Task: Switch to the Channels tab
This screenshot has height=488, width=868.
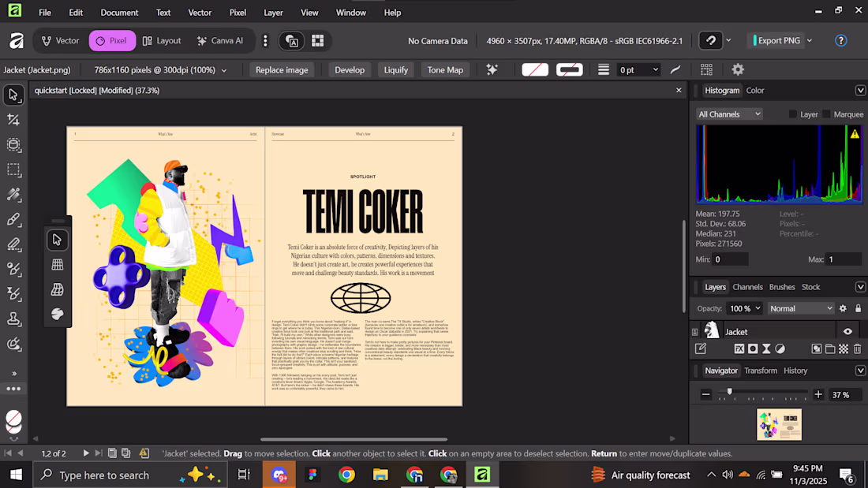Action: pos(747,287)
